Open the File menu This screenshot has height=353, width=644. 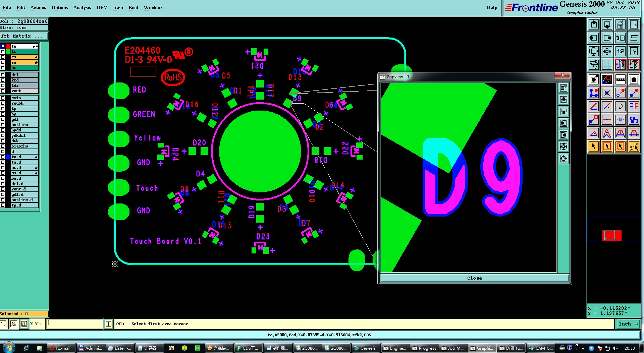pos(6,7)
